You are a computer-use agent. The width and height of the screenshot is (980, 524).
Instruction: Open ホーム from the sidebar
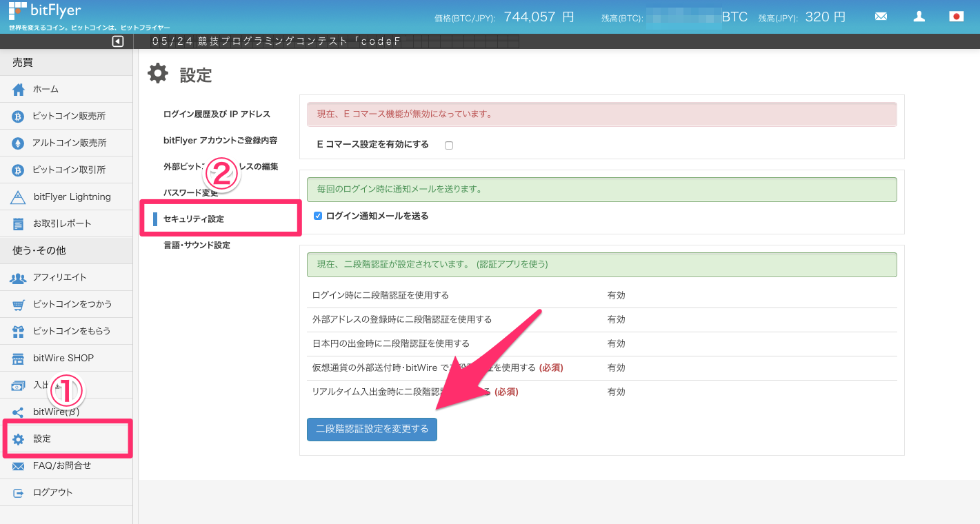point(46,90)
